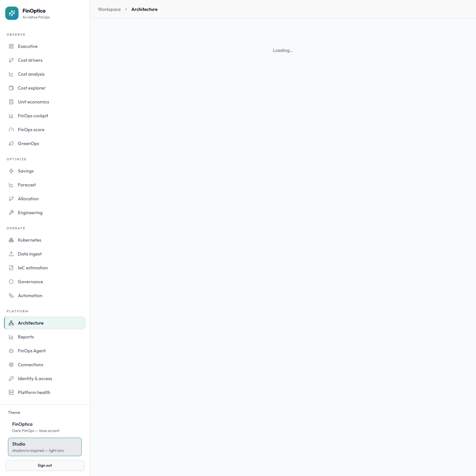Image resolution: width=476 pixels, height=476 pixels.
Task: Select the FinOptica dark theme option
Action: (45, 427)
